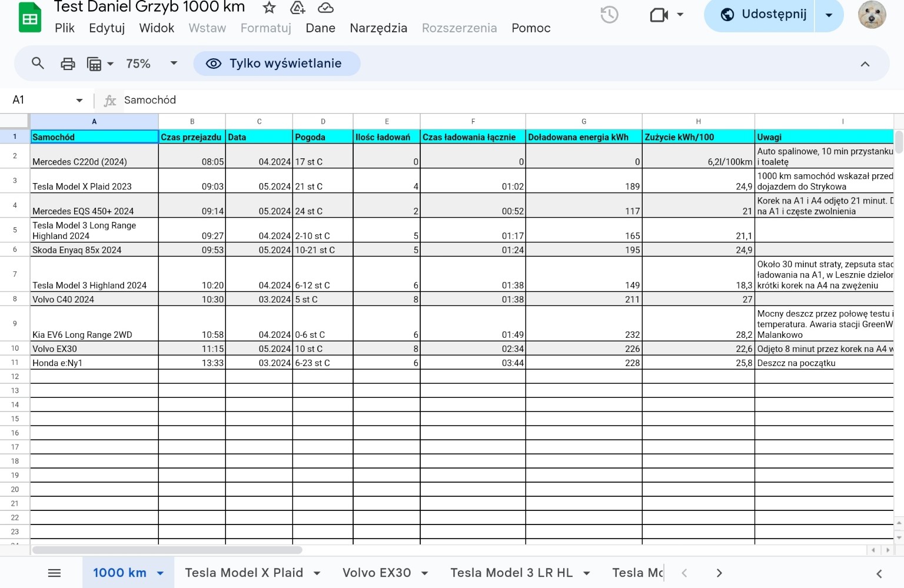
Task: Open the 1000 km tab menu arrow
Action: pos(160,573)
